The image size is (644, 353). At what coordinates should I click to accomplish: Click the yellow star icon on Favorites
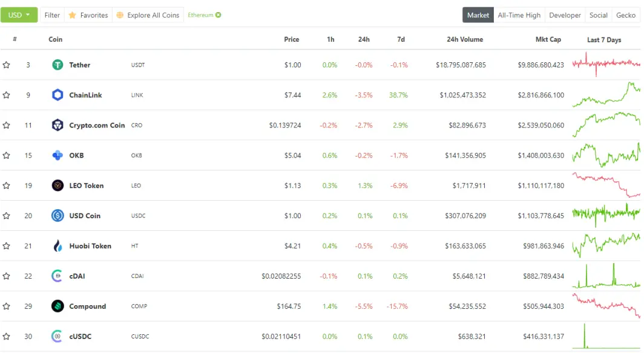coord(72,15)
